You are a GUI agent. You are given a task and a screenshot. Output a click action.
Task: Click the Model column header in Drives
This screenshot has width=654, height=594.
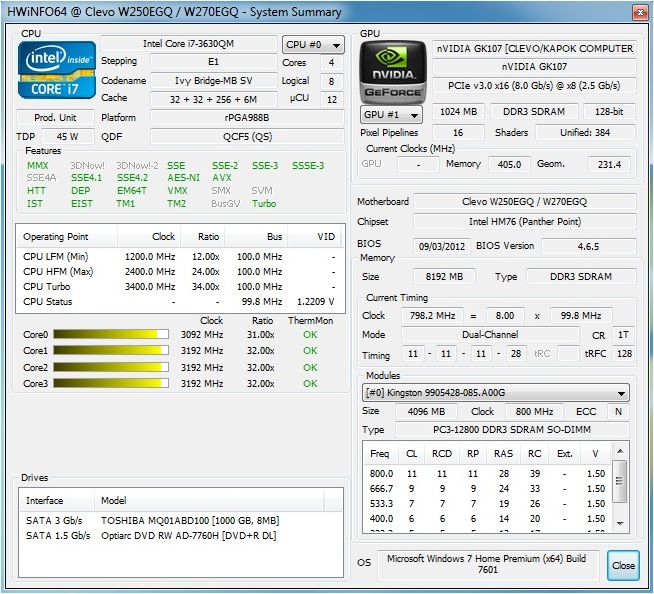point(209,500)
